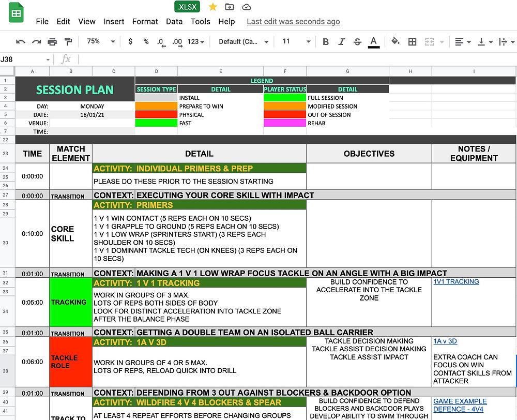Open 'Last edit was seconds ago' history
Image resolution: width=517 pixels, height=420 pixels.
(x=294, y=21)
